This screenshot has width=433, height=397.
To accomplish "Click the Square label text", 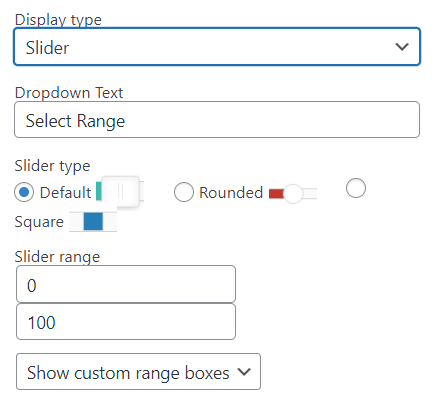I will click(39, 222).
